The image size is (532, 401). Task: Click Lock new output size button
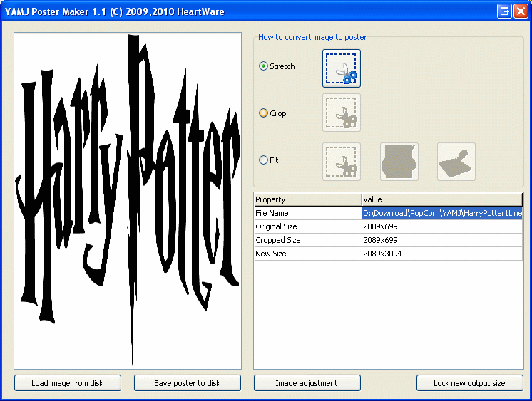pyautogui.click(x=469, y=383)
